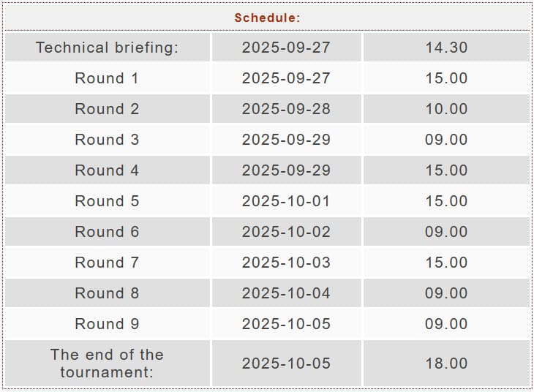Click the 2025-10-02 date cell

pos(286,232)
